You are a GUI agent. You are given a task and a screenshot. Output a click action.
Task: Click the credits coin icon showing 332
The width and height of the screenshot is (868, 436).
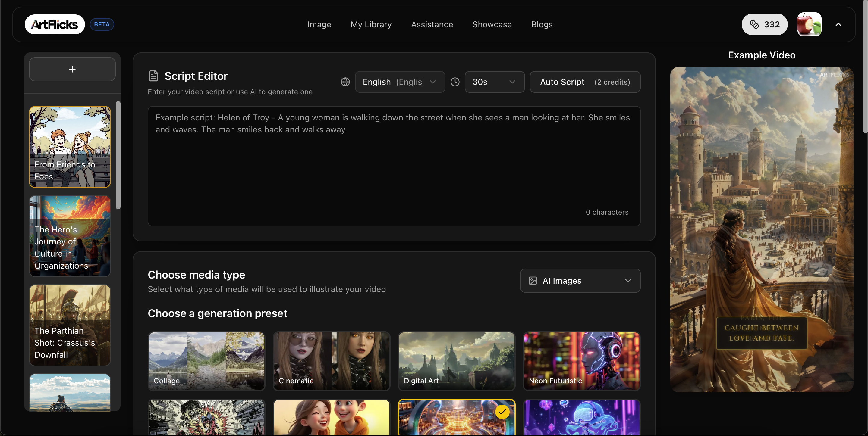click(754, 24)
